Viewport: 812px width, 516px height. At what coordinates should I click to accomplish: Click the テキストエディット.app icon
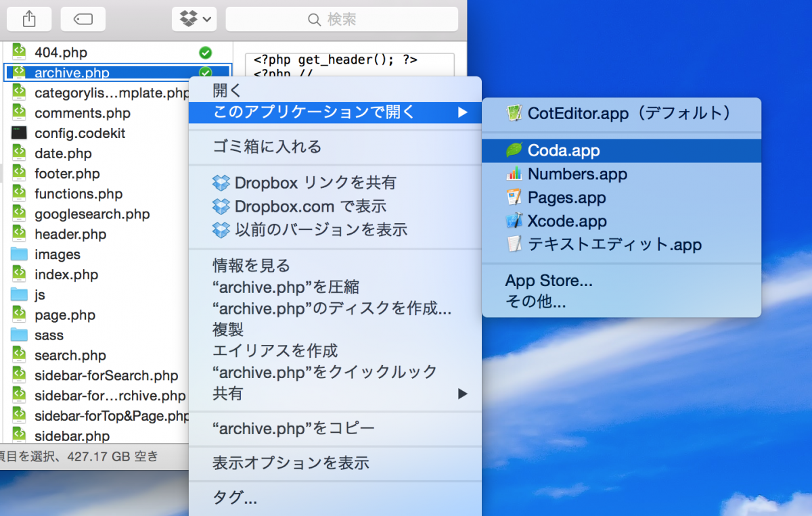click(512, 244)
